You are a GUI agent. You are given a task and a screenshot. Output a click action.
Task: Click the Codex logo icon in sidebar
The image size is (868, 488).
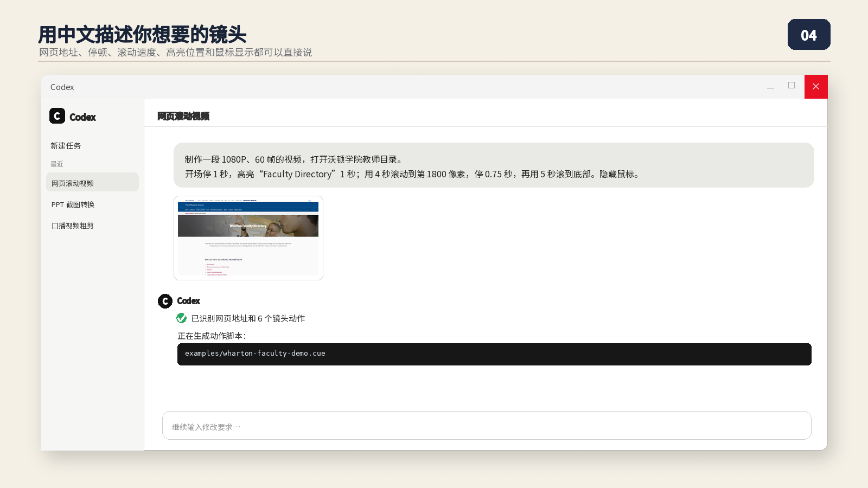(57, 116)
